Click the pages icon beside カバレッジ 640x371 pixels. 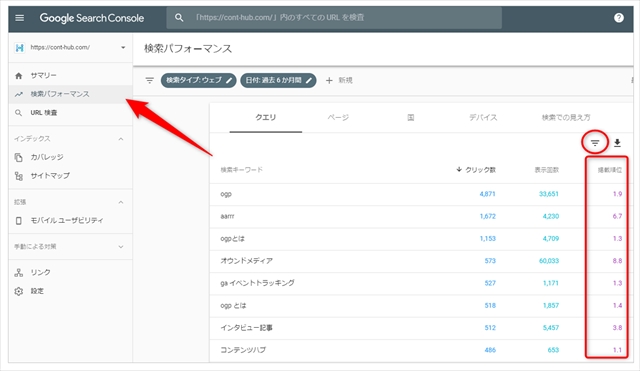point(19,157)
